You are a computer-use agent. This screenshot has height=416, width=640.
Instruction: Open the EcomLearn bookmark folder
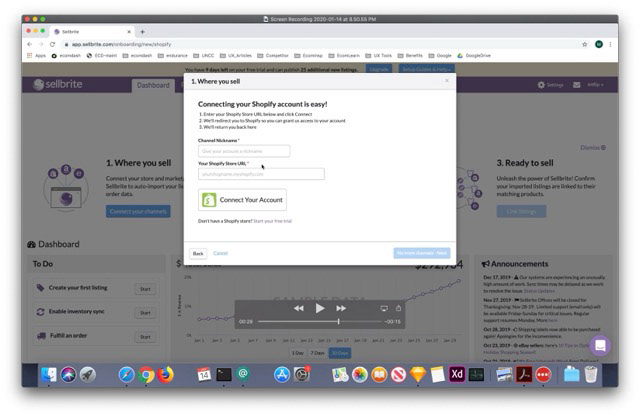[344, 56]
